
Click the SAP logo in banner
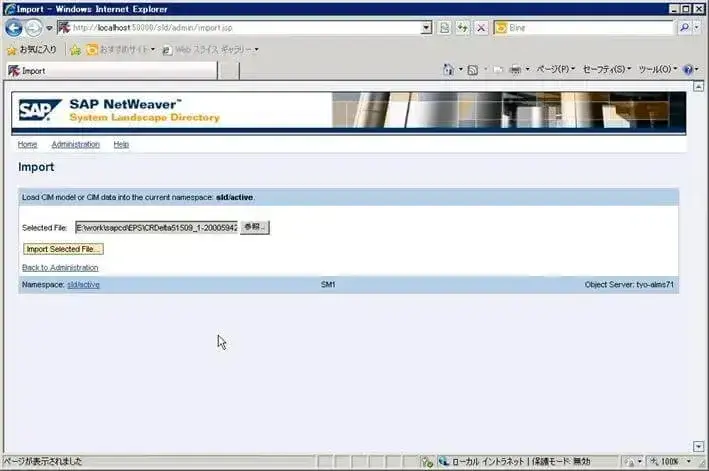(40, 110)
